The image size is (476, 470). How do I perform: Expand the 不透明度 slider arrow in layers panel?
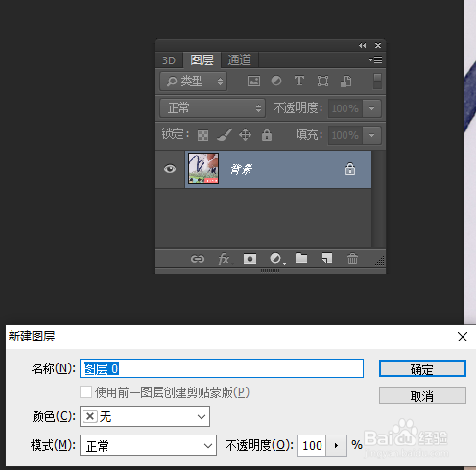pyautogui.click(x=371, y=108)
